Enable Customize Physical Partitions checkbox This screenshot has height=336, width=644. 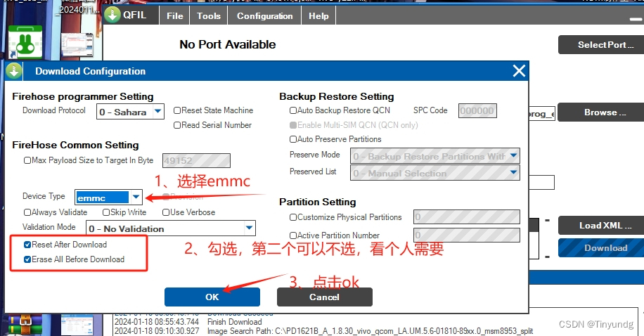point(293,217)
